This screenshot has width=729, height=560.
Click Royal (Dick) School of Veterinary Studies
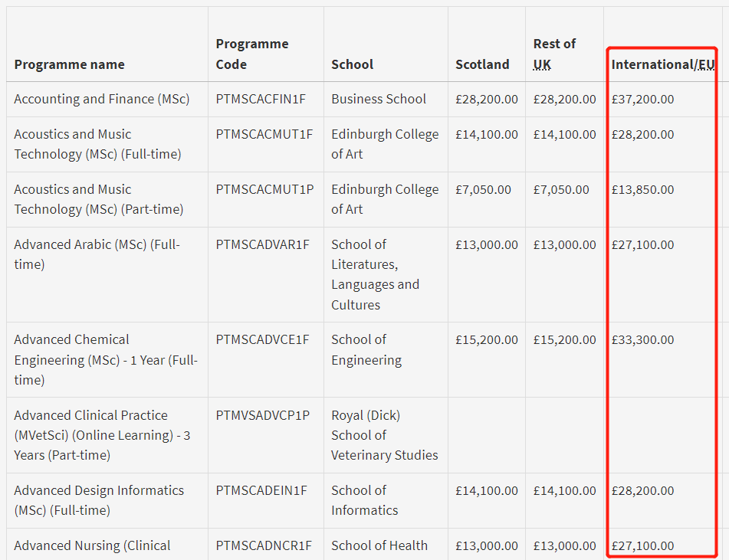385,435
